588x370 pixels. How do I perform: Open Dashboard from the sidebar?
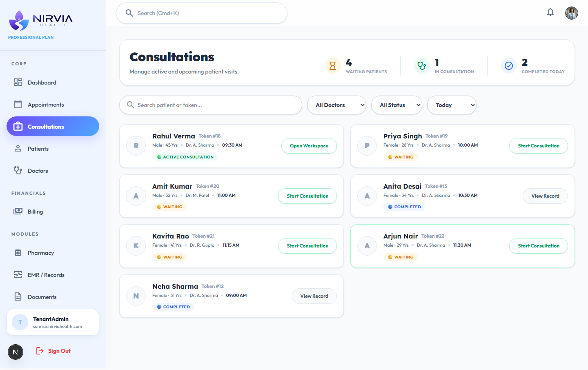point(53,82)
